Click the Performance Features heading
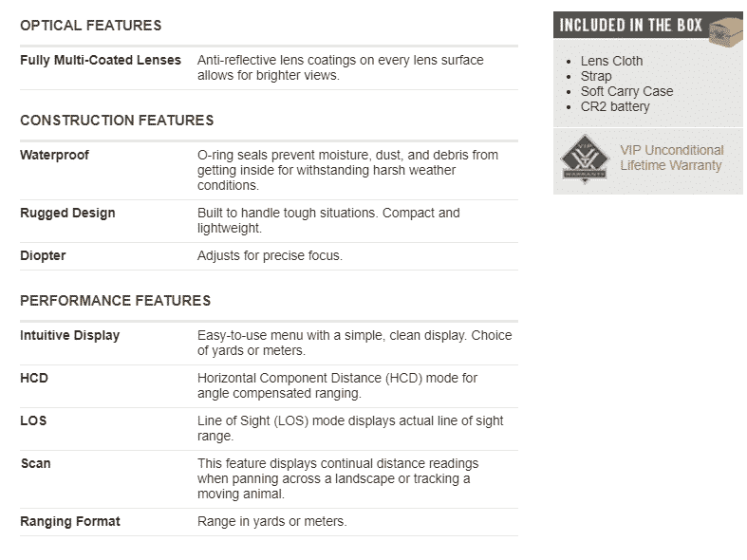This screenshot has width=747, height=560. [x=115, y=301]
